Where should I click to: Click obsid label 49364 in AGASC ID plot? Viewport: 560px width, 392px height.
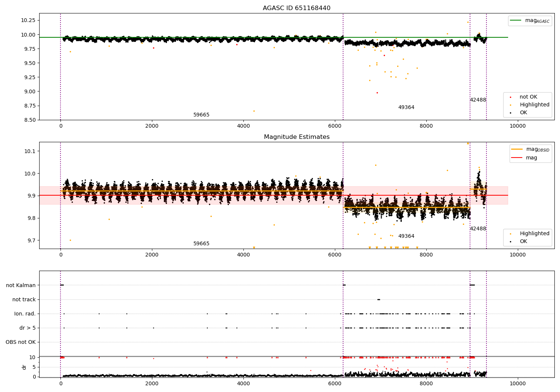(x=406, y=108)
